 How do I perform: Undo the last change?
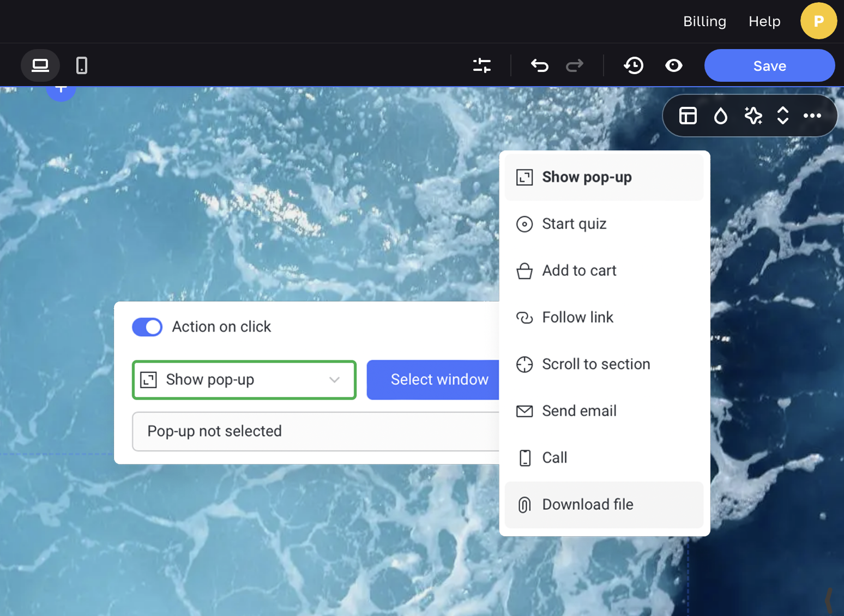point(539,65)
